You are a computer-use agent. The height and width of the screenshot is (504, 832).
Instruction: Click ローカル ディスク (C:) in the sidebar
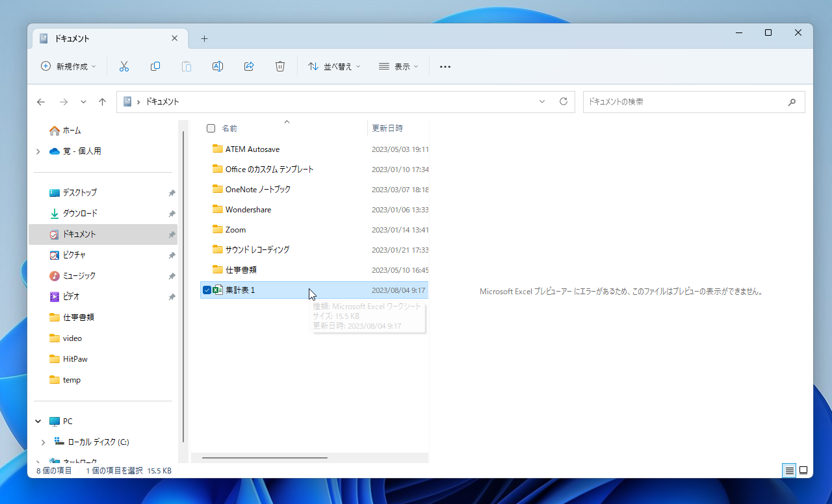[x=99, y=442]
